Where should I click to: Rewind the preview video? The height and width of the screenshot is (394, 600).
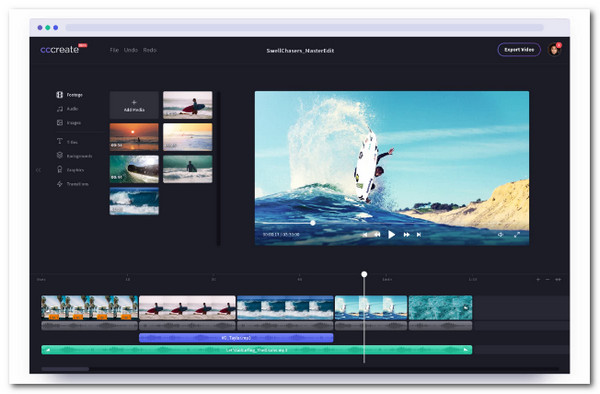click(x=377, y=234)
